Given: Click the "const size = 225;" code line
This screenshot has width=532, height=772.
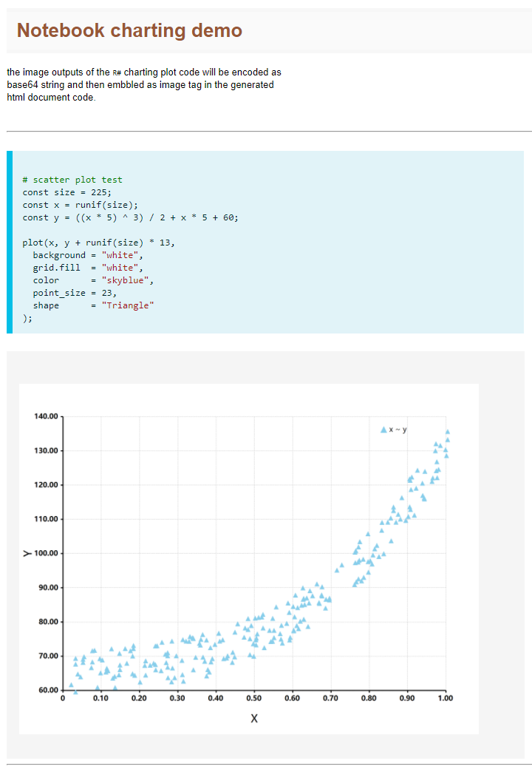Looking at the screenshot, I should (66, 192).
